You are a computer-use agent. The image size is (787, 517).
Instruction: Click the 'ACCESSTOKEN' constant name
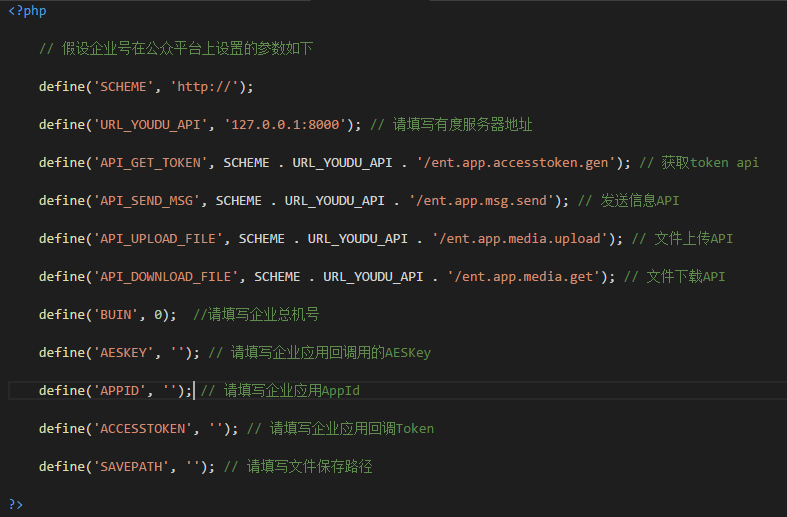[x=143, y=429]
